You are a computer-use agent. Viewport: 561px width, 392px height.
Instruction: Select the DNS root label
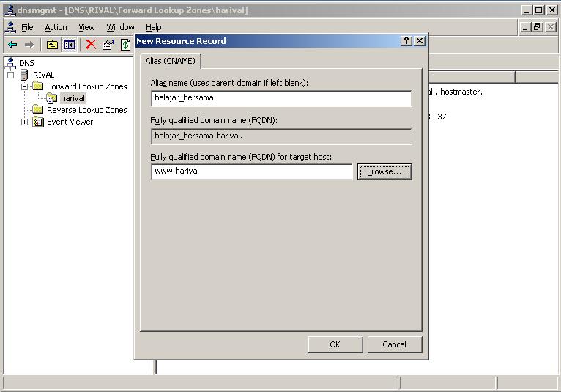[x=26, y=63]
